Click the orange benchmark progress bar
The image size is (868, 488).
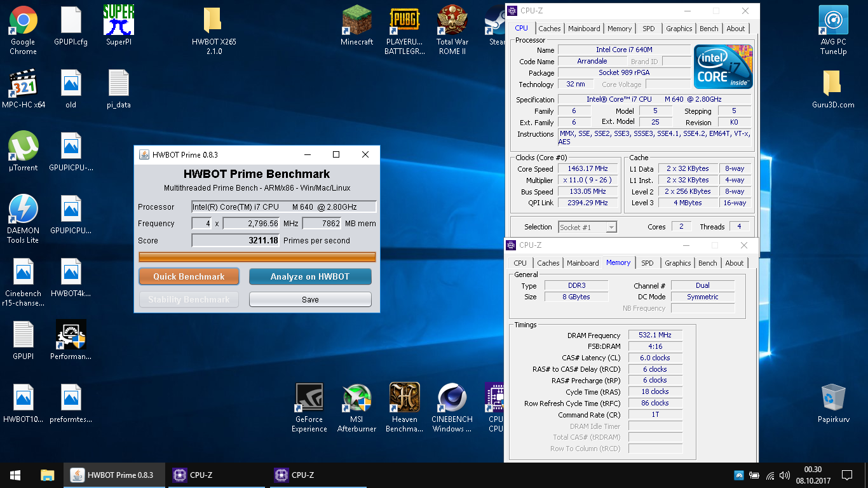[257, 257]
